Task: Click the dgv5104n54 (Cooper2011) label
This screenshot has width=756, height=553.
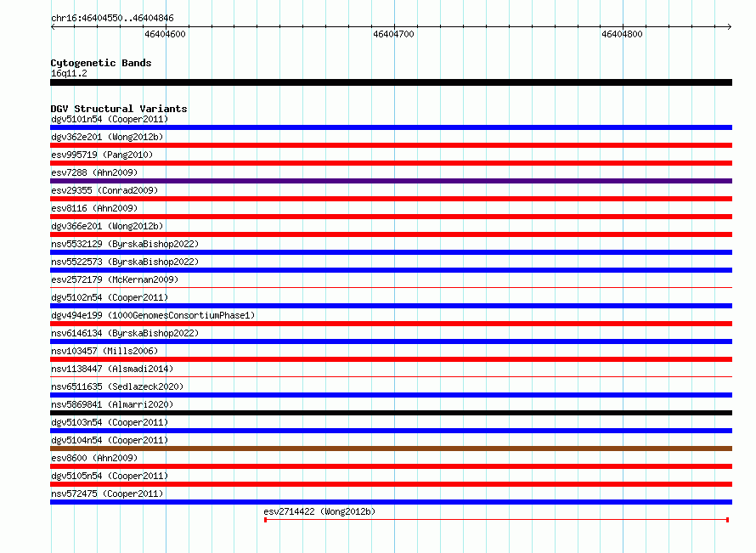Action: tap(110, 440)
